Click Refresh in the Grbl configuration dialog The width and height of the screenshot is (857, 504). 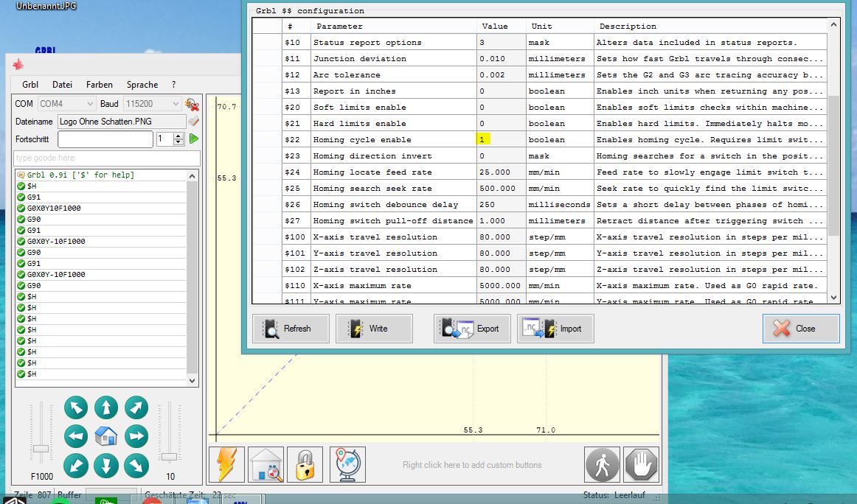(x=291, y=329)
